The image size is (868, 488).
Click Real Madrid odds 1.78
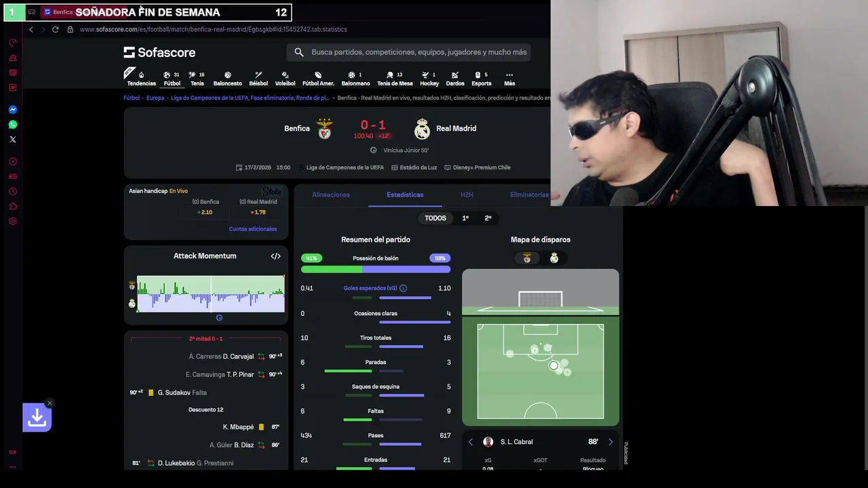pos(258,212)
